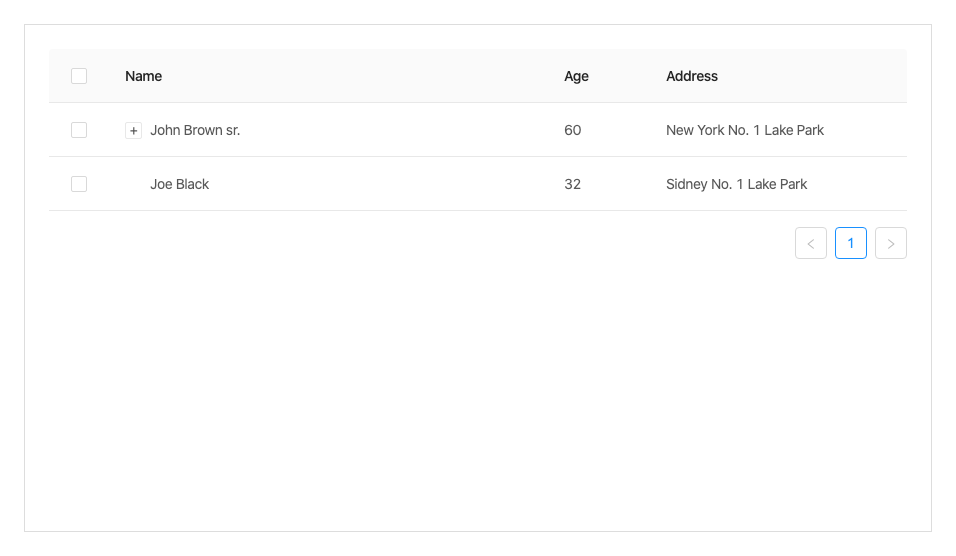Open page 1 in pagination

tap(851, 243)
